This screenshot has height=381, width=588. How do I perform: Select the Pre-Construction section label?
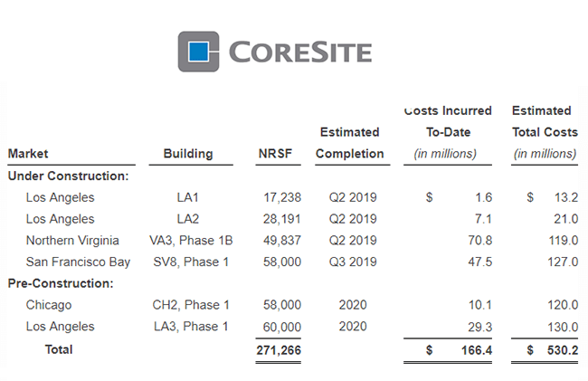[60, 284]
